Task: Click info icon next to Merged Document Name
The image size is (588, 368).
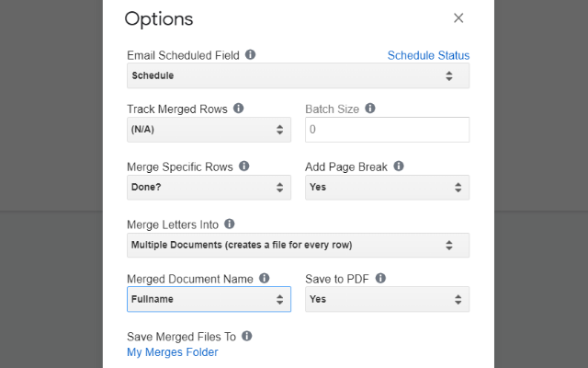Action: 265,278
